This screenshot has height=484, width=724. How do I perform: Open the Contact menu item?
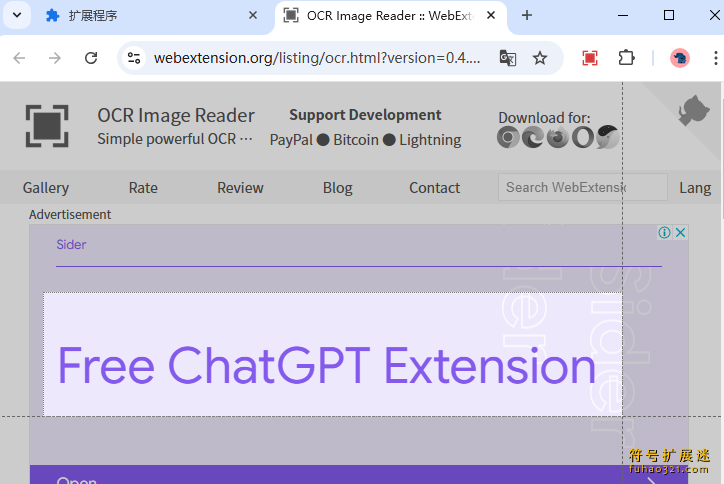click(434, 188)
